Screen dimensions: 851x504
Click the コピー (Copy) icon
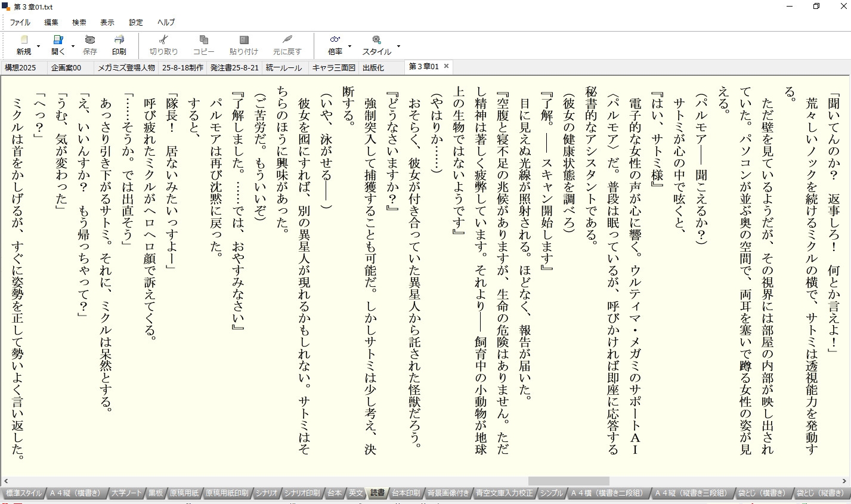(203, 40)
